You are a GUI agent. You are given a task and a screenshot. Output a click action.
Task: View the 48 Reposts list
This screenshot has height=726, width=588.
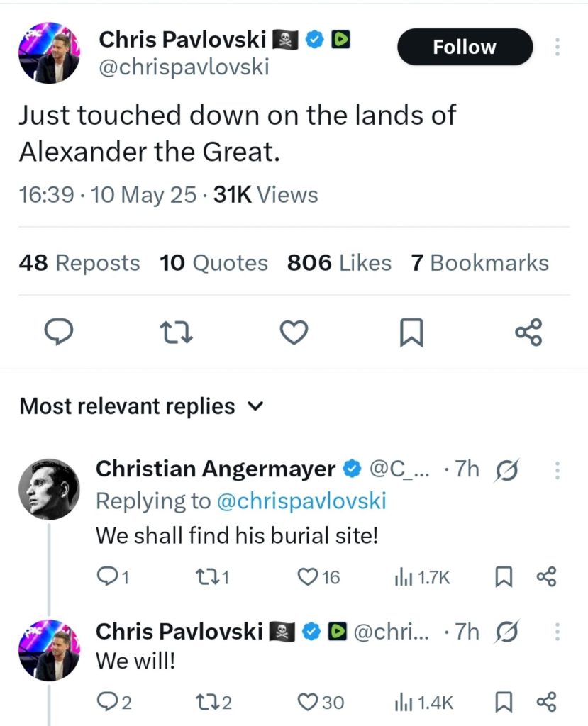click(79, 263)
